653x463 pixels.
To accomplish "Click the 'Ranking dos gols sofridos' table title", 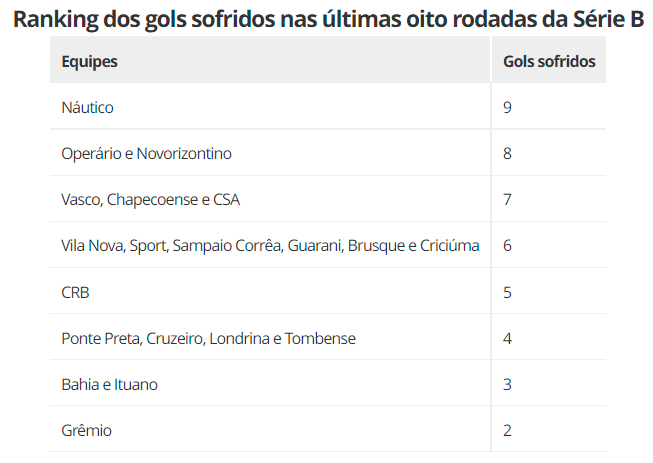I will 326,18.
